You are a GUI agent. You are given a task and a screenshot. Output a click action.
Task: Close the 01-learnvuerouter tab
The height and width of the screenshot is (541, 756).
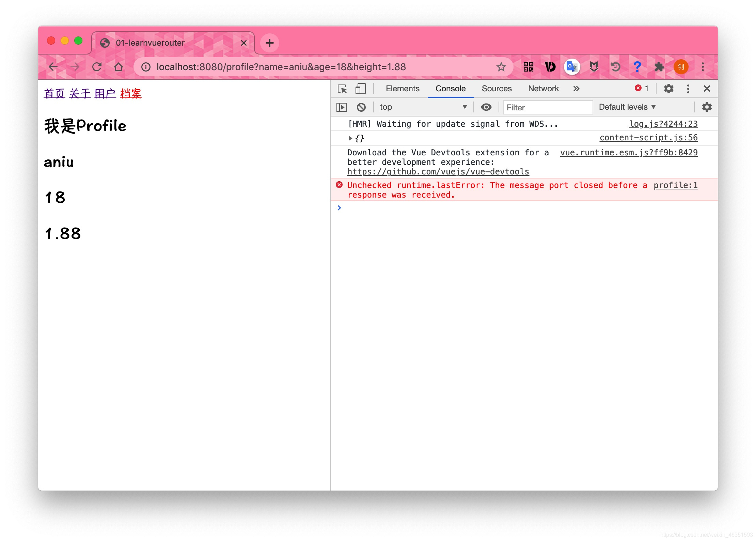[243, 43]
